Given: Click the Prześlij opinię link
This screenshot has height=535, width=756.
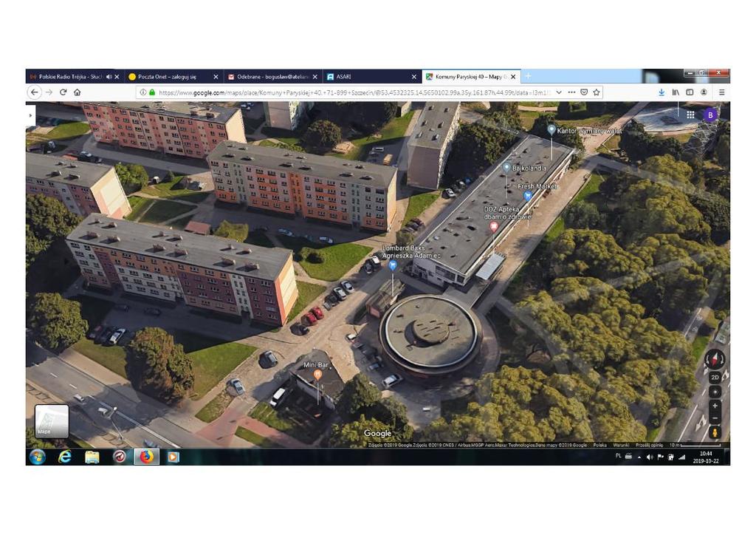Looking at the screenshot, I should pyautogui.click(x=650, y=446).
